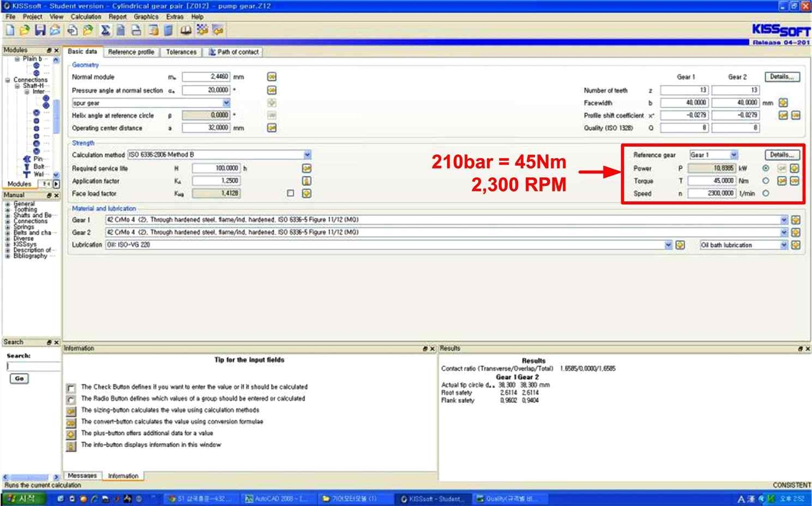Click the Required service life field
The height and width of the screenshot is (506, 812).
pyautogui.click(x=216, y=168)
